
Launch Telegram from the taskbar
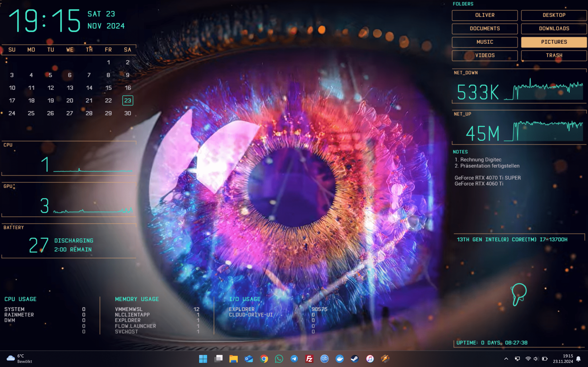click(294, 359)
